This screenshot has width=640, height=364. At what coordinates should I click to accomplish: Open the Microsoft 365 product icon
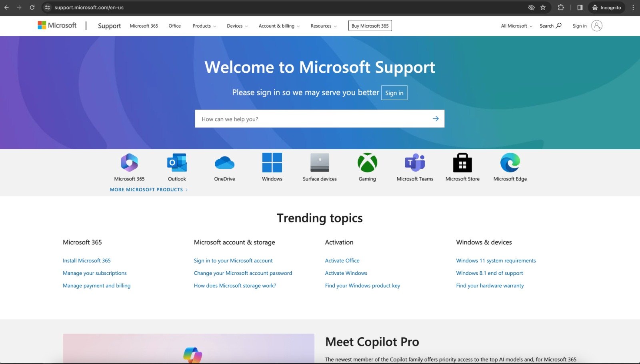pyautogui.click(x=129, y=163)
